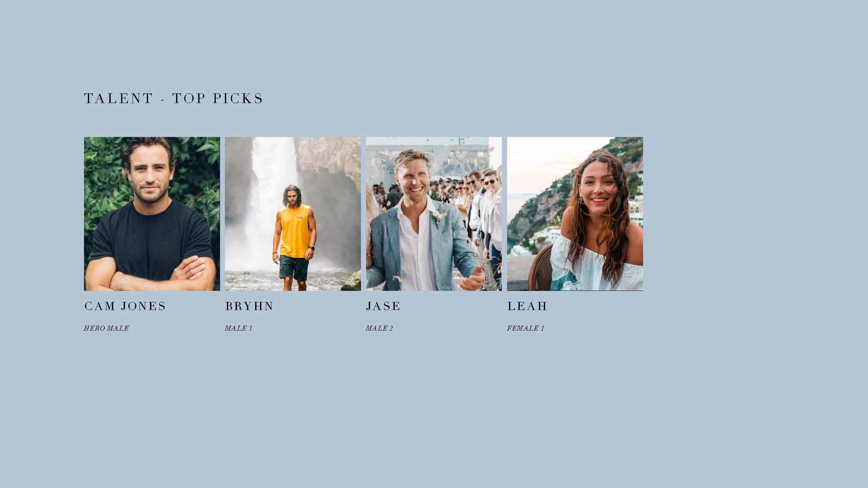Click the JASE name label

click(383, 306)
